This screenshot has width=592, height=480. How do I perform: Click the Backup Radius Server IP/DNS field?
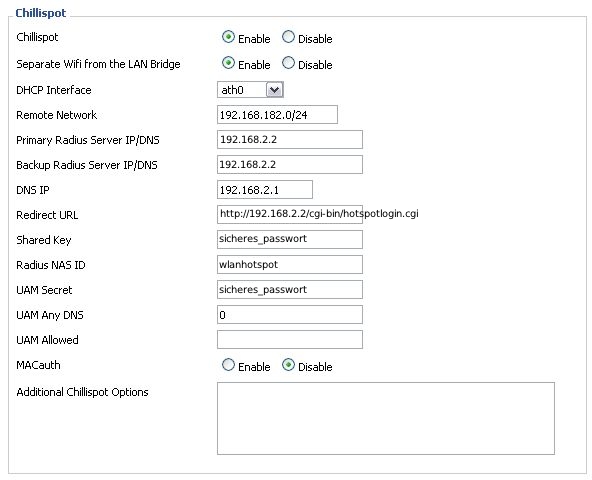click(x=290, y=165)
